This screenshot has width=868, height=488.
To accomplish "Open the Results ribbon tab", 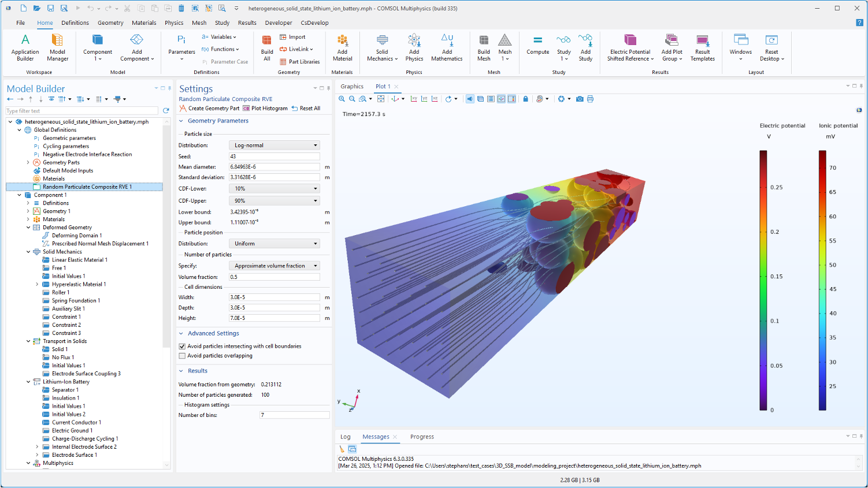I will (247, 23).
